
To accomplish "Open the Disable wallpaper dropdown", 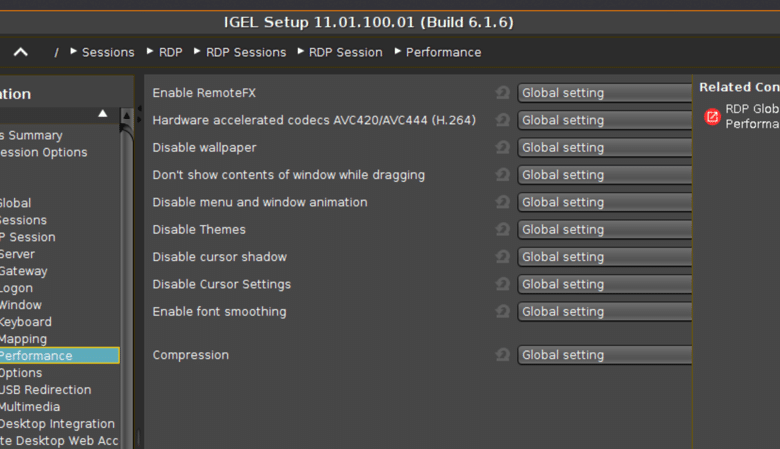I will point(604,147).
